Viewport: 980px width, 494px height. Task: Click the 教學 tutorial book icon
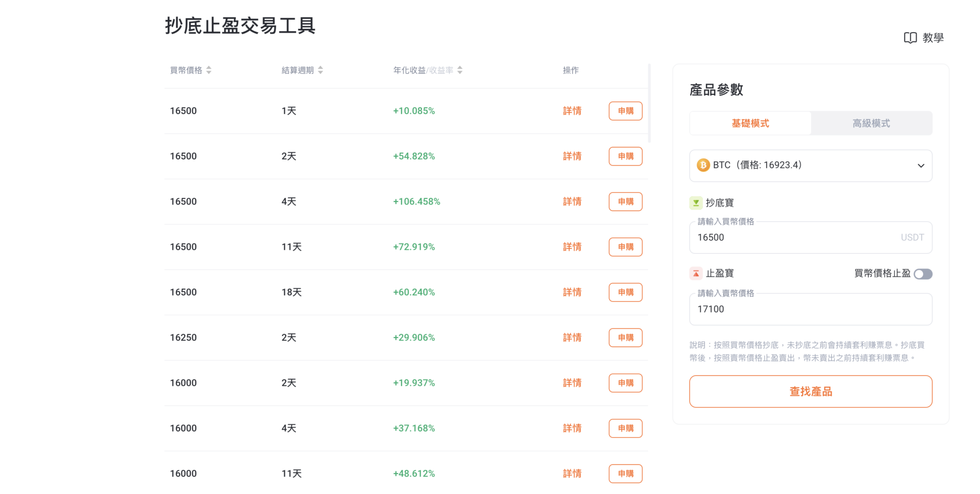tap(910, 38)
